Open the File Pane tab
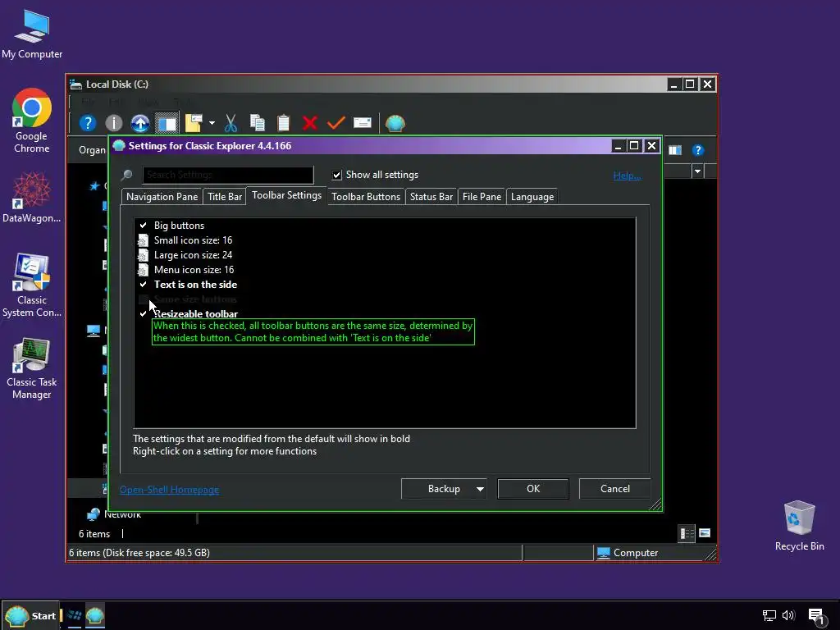The image size is (840, 630). [x=482, y=197]
